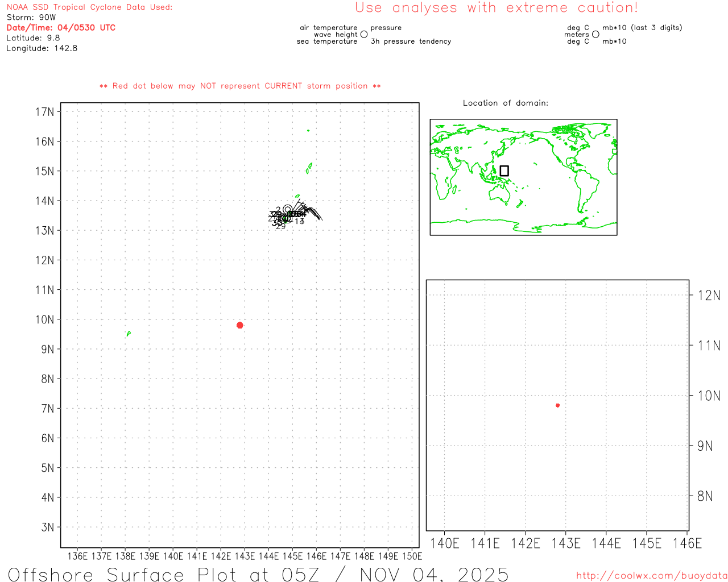This screenshot has height=582, width=728.
Task: Click the 'Latitude: 9.8' value
Action: (x=33, y=38)
